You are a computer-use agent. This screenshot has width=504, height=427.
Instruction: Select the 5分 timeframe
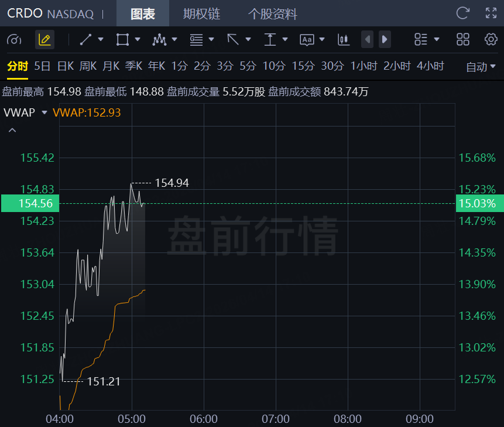point(248,66)
